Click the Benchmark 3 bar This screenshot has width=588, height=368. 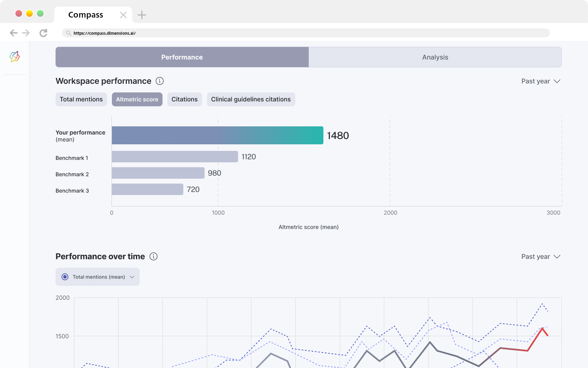(147, 189)
